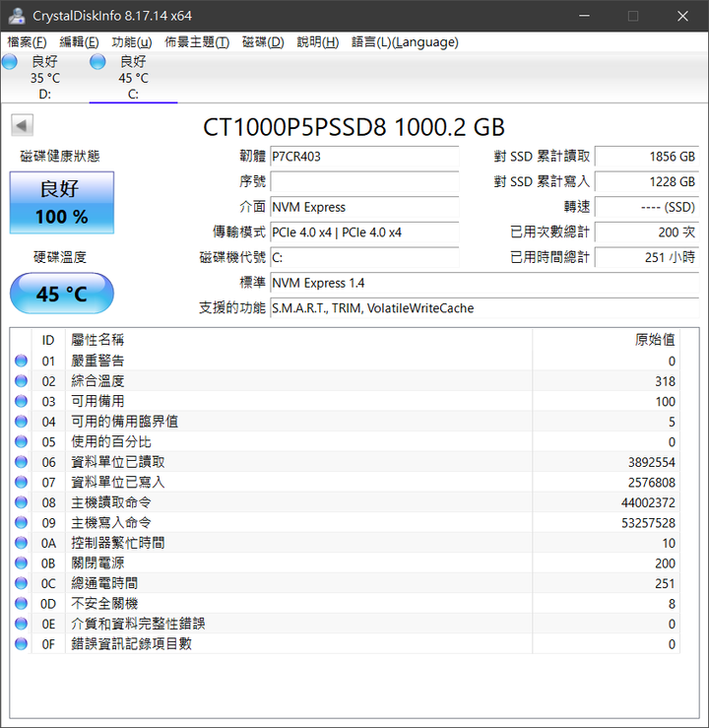This screenshot has width=709, height=728.
Task: Click the empty 序號 serial number field
Action: [364, 181]
